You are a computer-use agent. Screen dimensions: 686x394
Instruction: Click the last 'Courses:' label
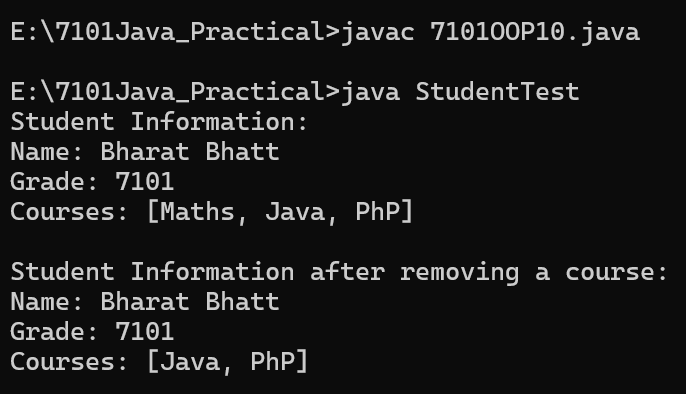(69, 362)
